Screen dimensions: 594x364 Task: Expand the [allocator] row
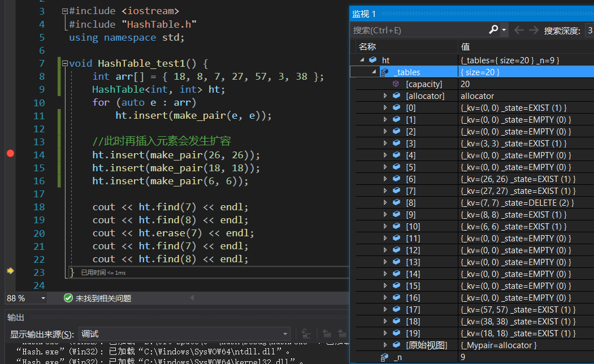(385, 96)
